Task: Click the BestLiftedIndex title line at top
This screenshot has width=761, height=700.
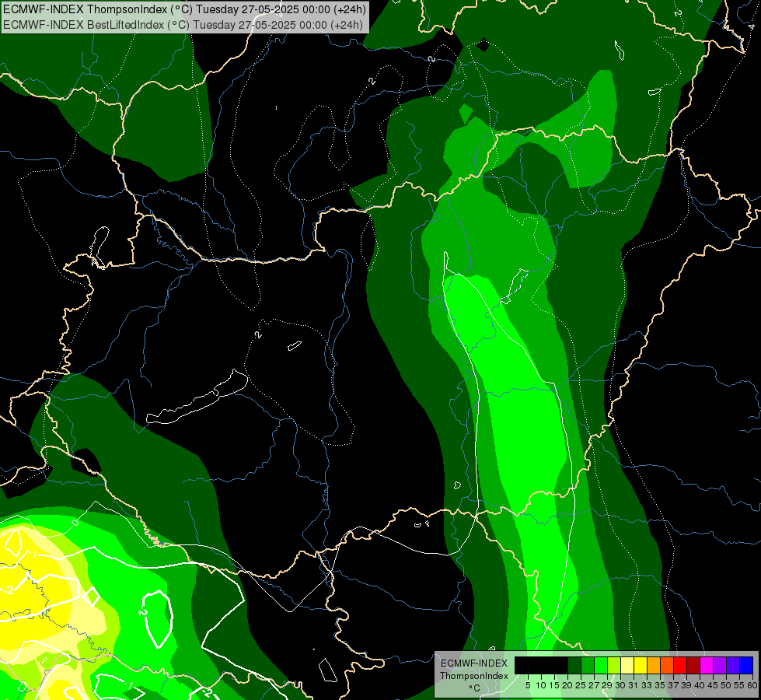Action: 183,25
